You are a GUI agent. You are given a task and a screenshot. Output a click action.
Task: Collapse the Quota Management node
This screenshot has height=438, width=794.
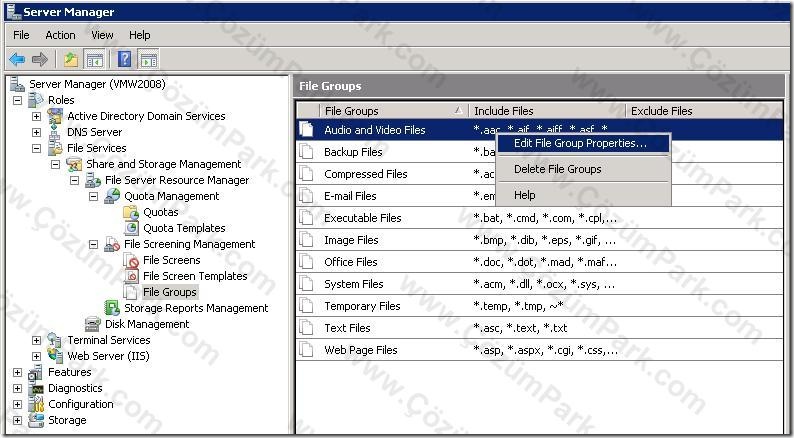[x=94, y=196]
